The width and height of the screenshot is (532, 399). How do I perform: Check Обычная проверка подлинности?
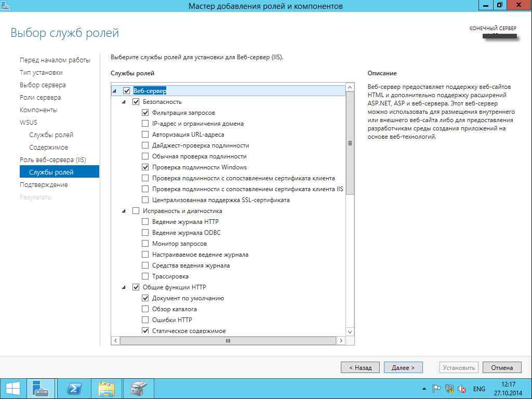(x=145, y=156)
